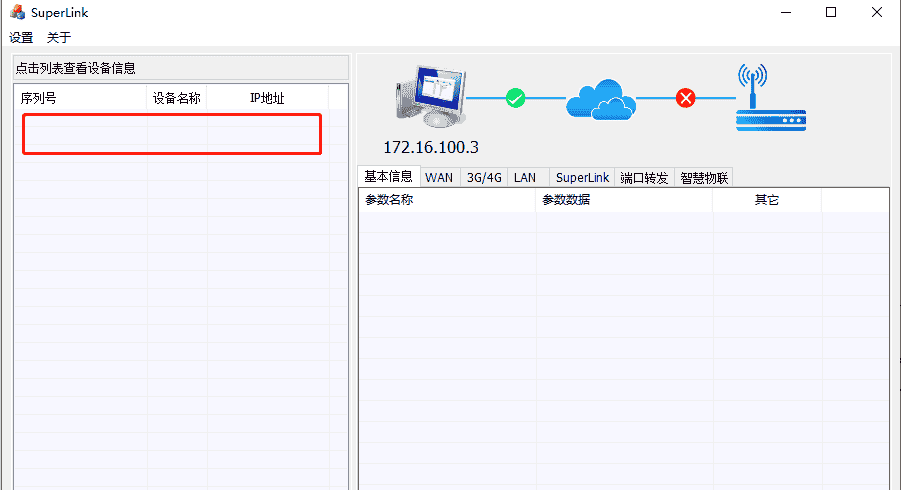This screenshot has width=901, height=490.
Task: Click the IP地址 column header
Action: 267,98
